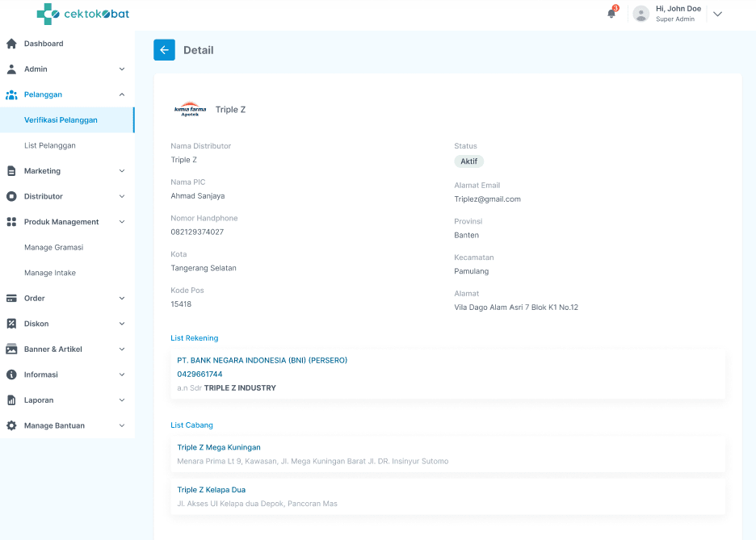756x540 pixels.
Task: Click the Kimia Farma logo thumbnail
Action: (190, 110)
